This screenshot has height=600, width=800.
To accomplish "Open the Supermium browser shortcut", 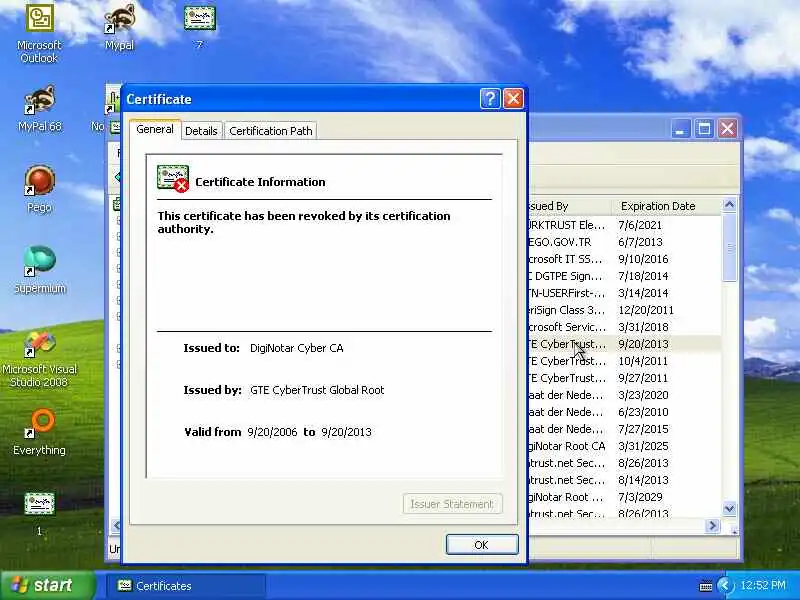I will (39, 269).
